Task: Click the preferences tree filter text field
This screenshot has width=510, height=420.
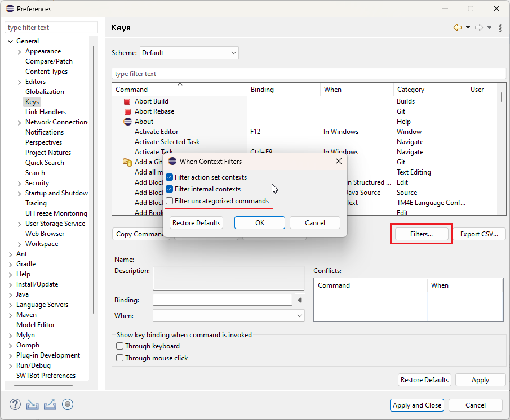Action: pyautogui.click(x=51, y=28)
